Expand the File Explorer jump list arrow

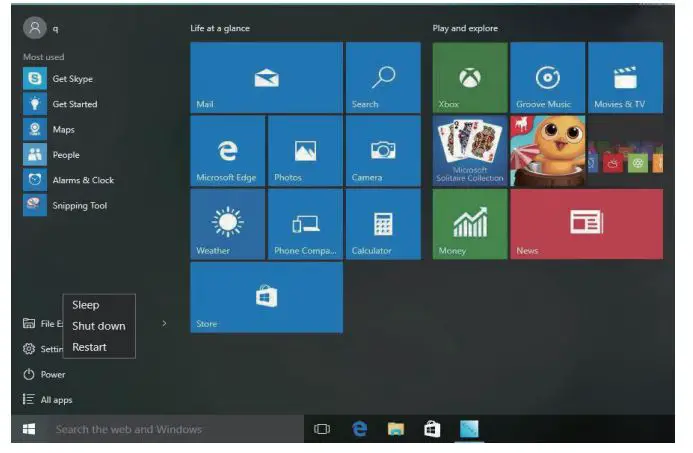(x=164, y=324)
